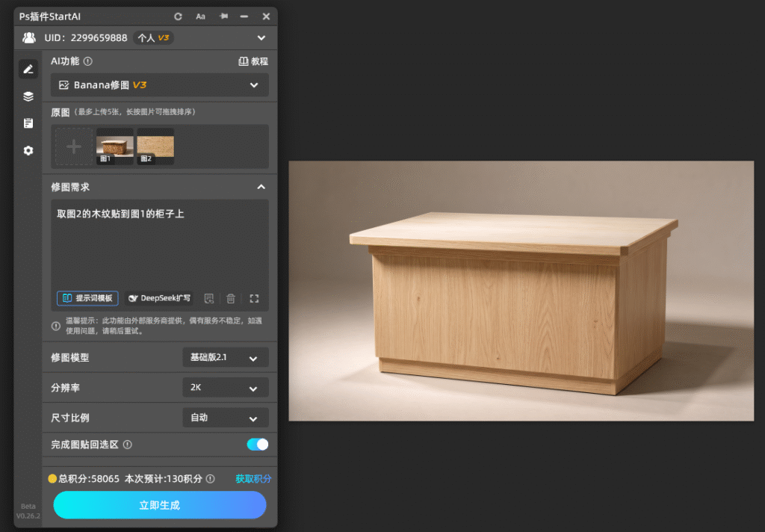Pin the StartAI plugin panel
Viewport: 765px width, 532px height.
tap(224, 16)
